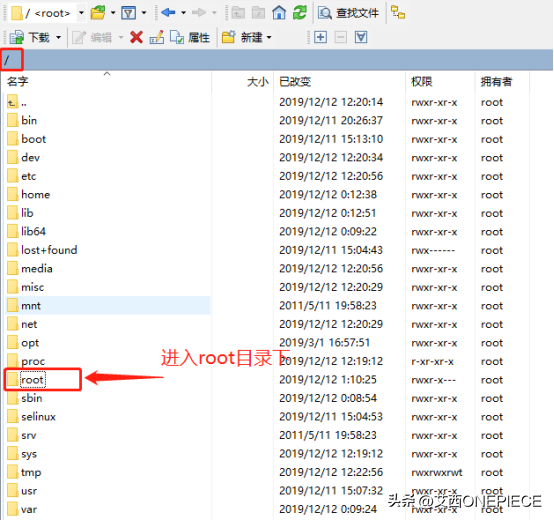Sort by 名字 column header
Image resolution: width=554 pixels, height=520 pixels.
[x=107, y=82]
